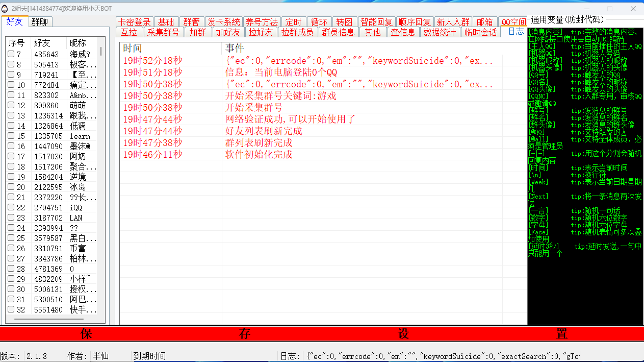
Task: Select the 网络验证成功 log row
Action: point(290,119)
